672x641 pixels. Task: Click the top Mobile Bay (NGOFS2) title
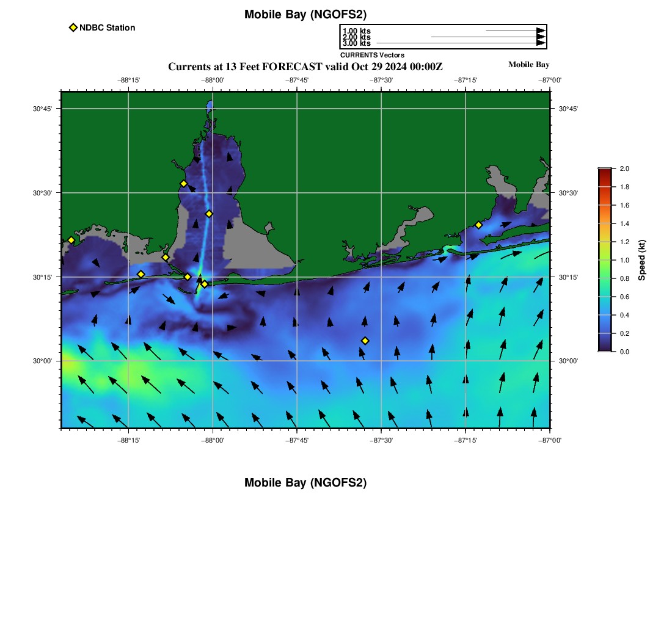(x=305, y=15)
